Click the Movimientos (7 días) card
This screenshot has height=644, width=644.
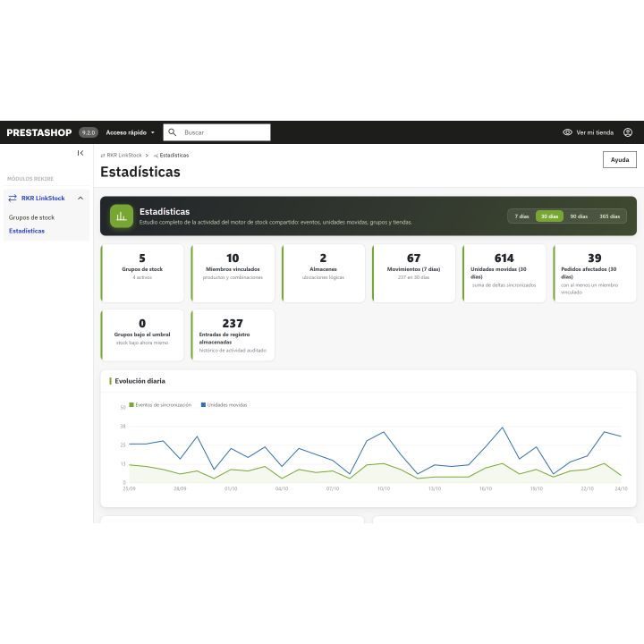(413, 273)
